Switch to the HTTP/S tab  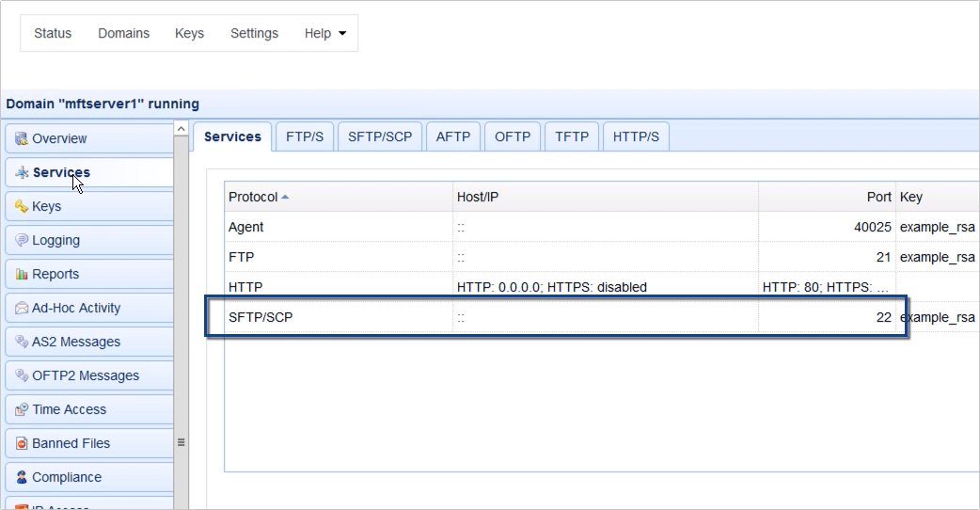[636, 136]
